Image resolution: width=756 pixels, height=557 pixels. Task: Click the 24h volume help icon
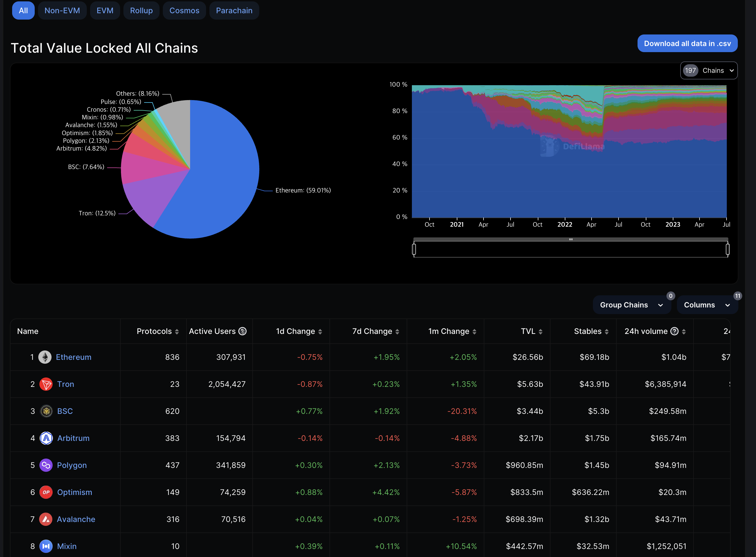tap(674, 331)
